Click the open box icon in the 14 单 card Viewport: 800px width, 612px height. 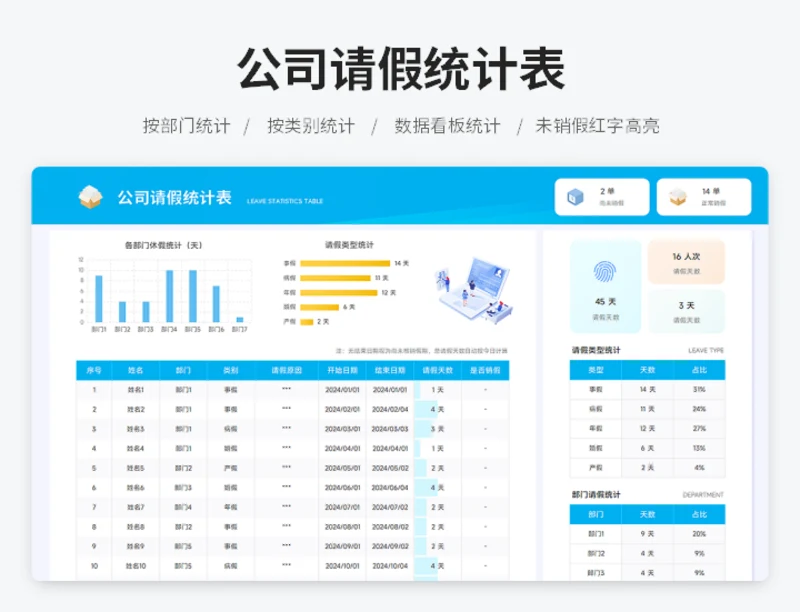(x=678, y=197)
